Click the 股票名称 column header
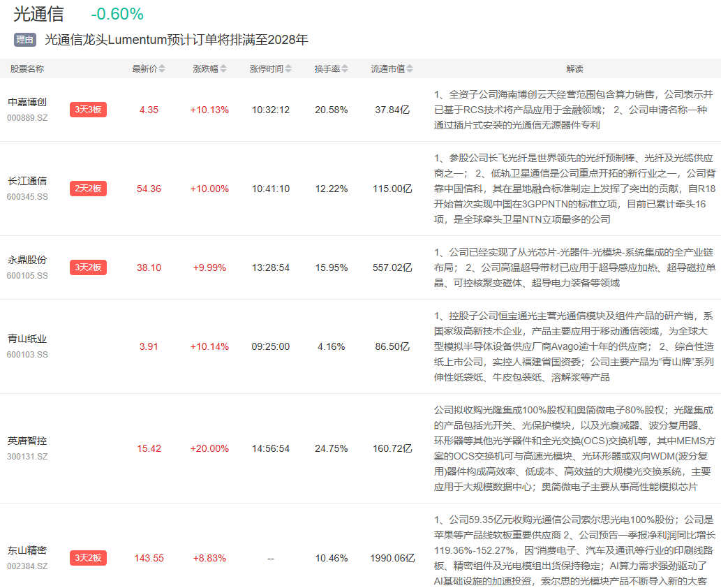Screen dimensions: 721x588 tap(27, 69)
